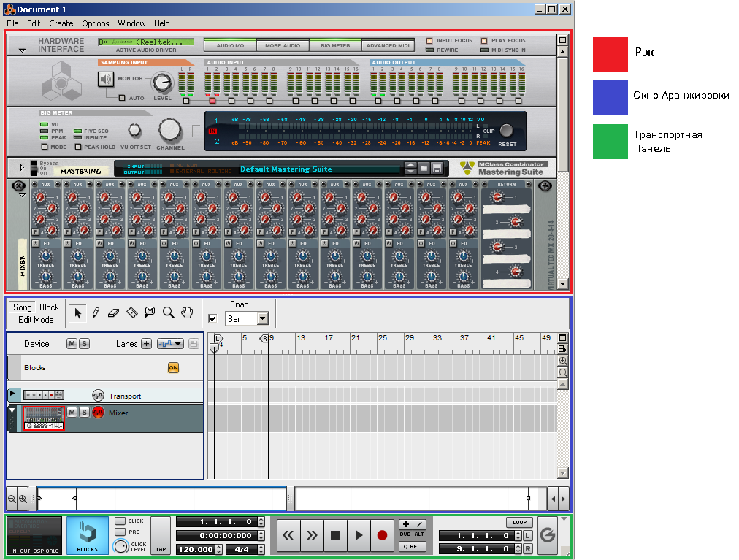Collapse the Mixer track
Viewport: 739px width, 560px height.
click(x=12, y=411)
